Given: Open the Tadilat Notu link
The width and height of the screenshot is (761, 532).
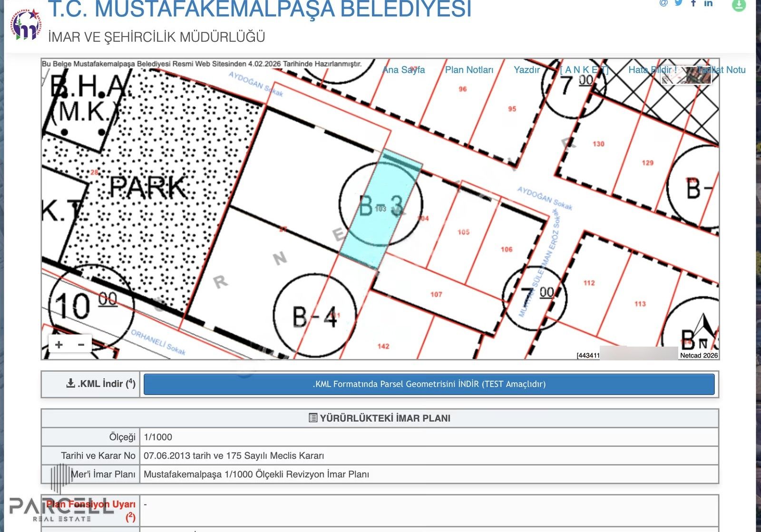Looking at the screenshot, I should (x=722, y=69).
